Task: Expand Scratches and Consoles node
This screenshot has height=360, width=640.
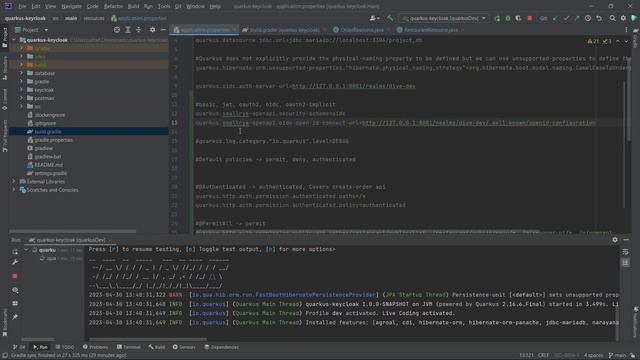Action: tap(14, 190)
